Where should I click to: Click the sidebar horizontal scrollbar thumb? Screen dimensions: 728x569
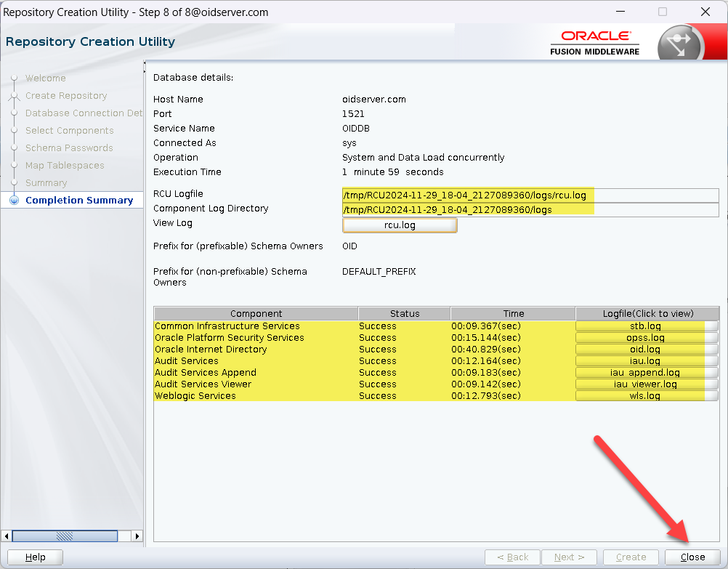(x=65, y=536)
